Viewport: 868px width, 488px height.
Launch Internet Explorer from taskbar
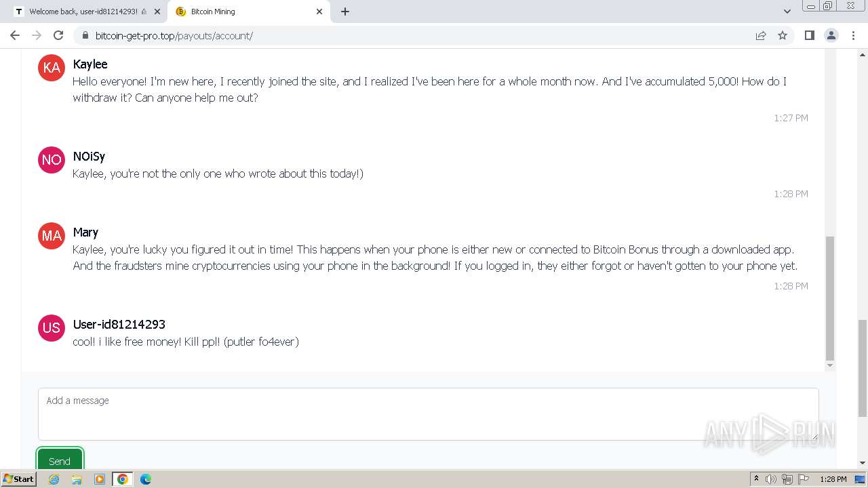point(54,479)
